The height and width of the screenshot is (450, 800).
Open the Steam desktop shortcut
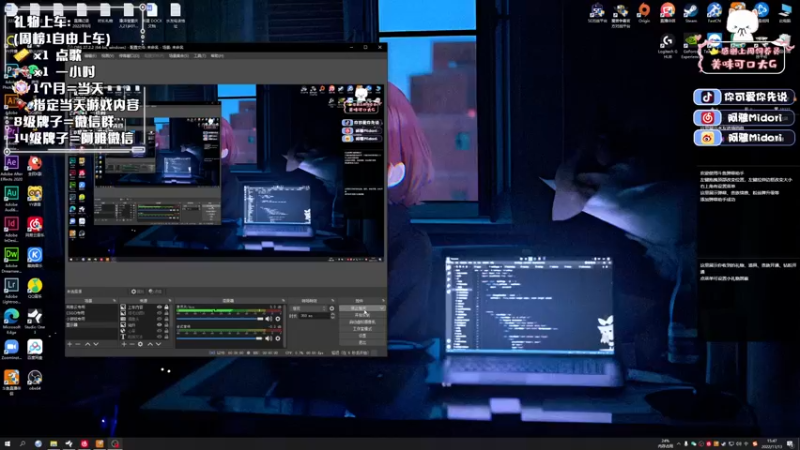[691, 12]
